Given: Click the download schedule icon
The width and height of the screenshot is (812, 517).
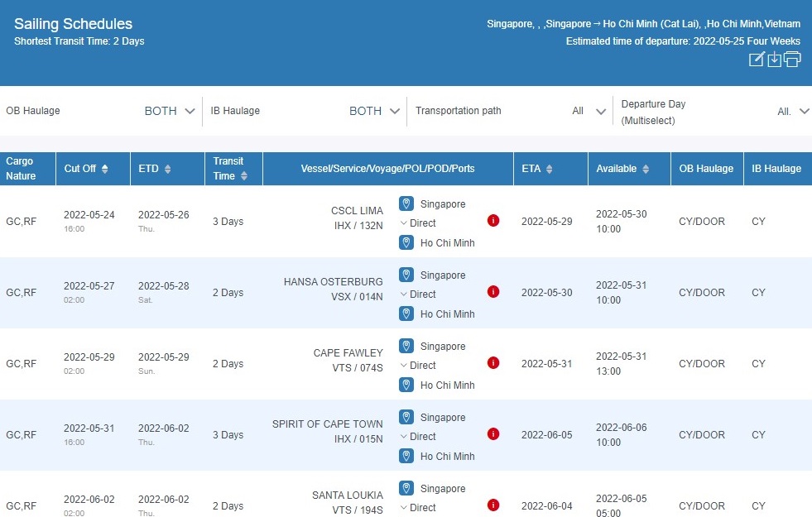Looking at the screenshot, I should click(x=774, y=60).
